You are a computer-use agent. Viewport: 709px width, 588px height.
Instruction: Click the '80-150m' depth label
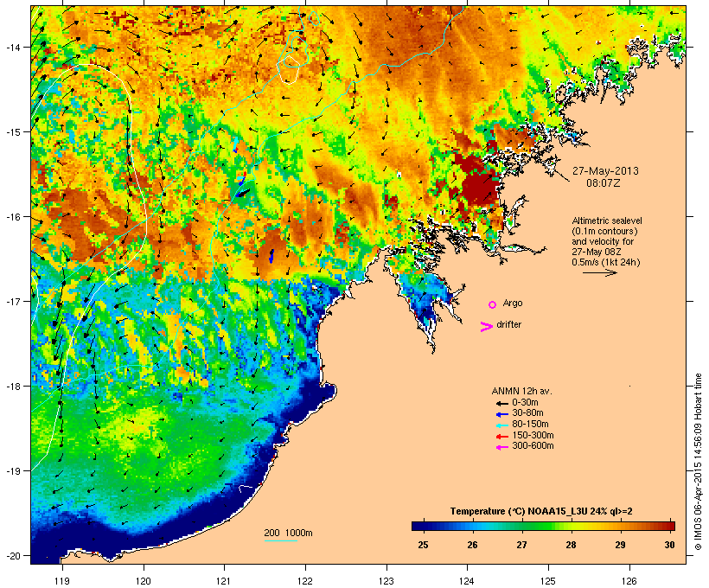click(x=530, y=425)
